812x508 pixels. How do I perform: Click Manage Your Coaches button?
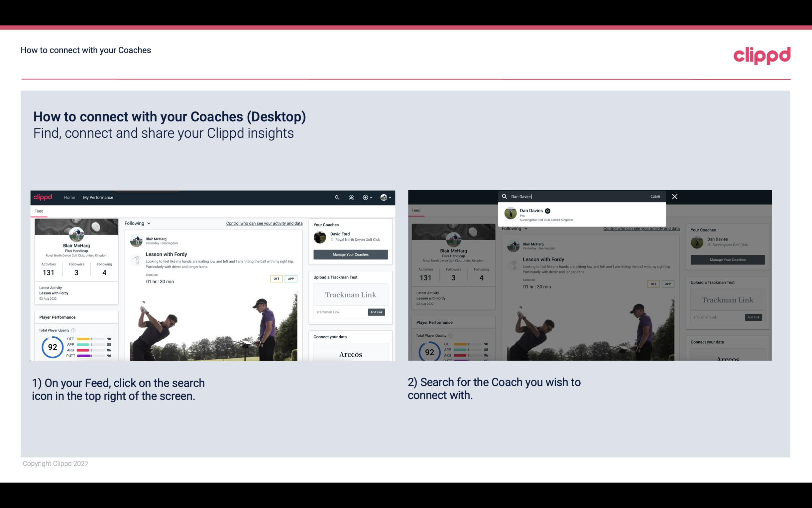[x=350, y=254]
